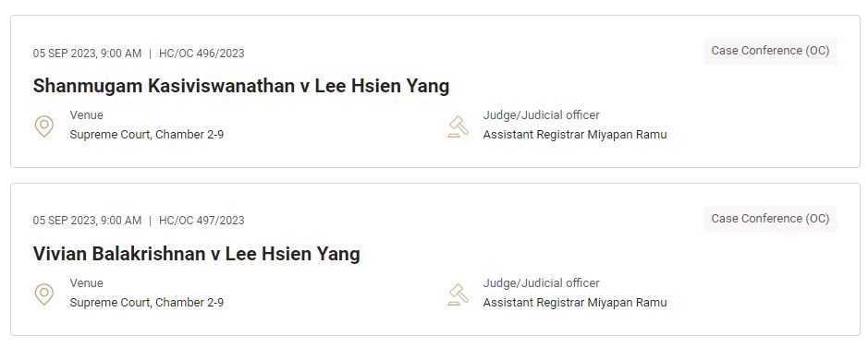Click Assistant Registrar Miyapan Ramu in second card
The height and width of the screenshot is (348, 868).
[575, 303]
